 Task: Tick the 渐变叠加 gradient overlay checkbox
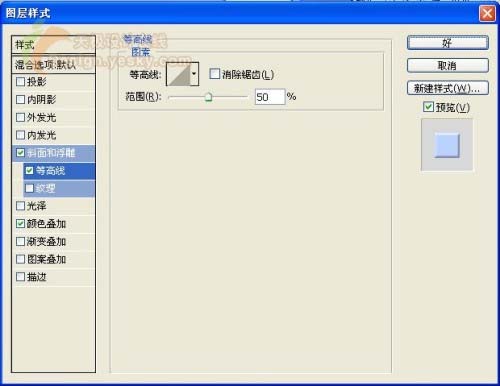(x=20, y=241)
